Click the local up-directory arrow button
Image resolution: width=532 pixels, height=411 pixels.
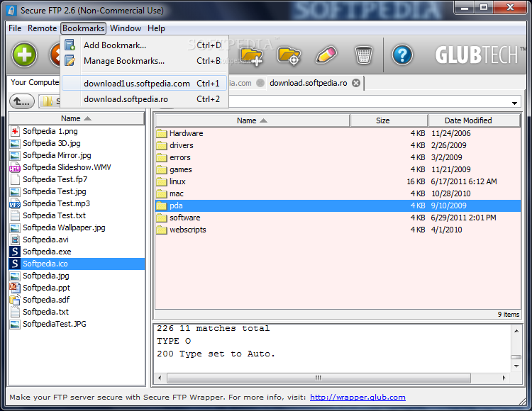tap(22, 101)
